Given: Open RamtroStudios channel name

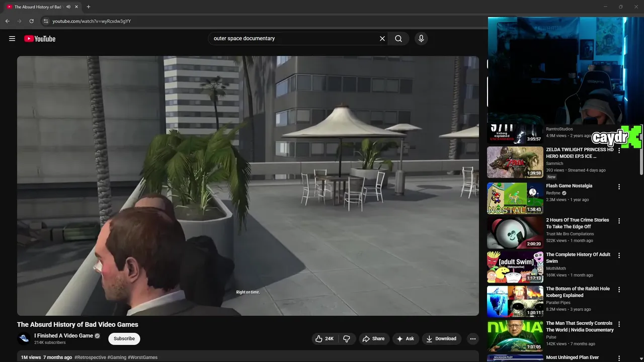Looking at the screenshot, I should [x=559, y=129].
